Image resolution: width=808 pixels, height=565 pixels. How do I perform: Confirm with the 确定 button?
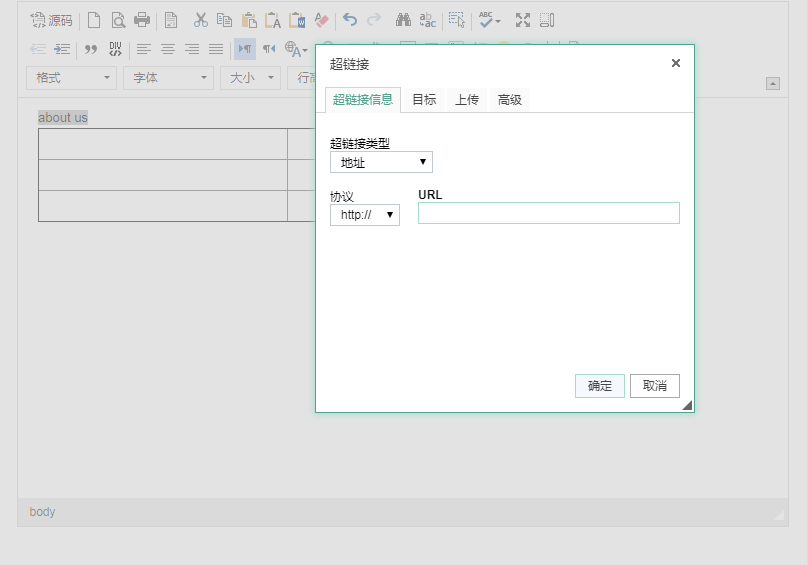pos(600,386)
